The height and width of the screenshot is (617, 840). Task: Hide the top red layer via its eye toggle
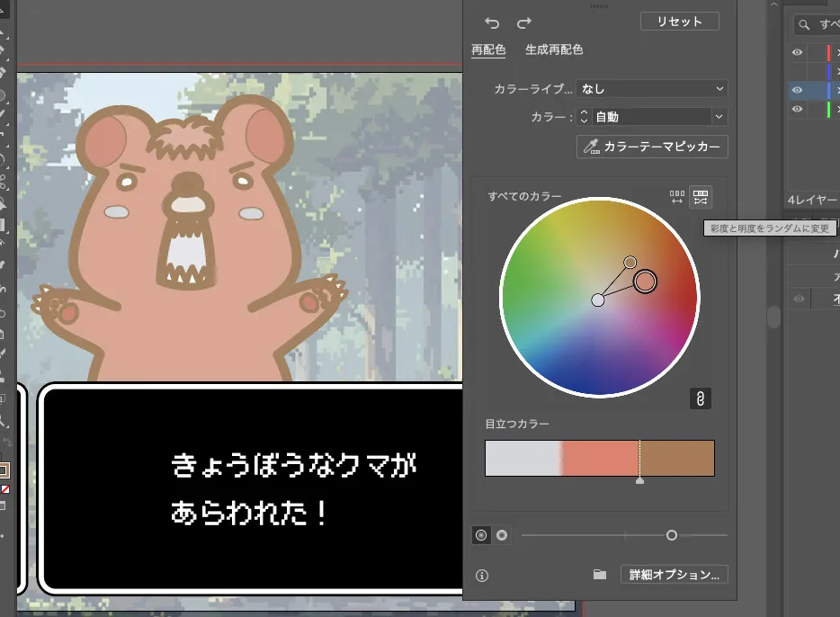[799, 52]
